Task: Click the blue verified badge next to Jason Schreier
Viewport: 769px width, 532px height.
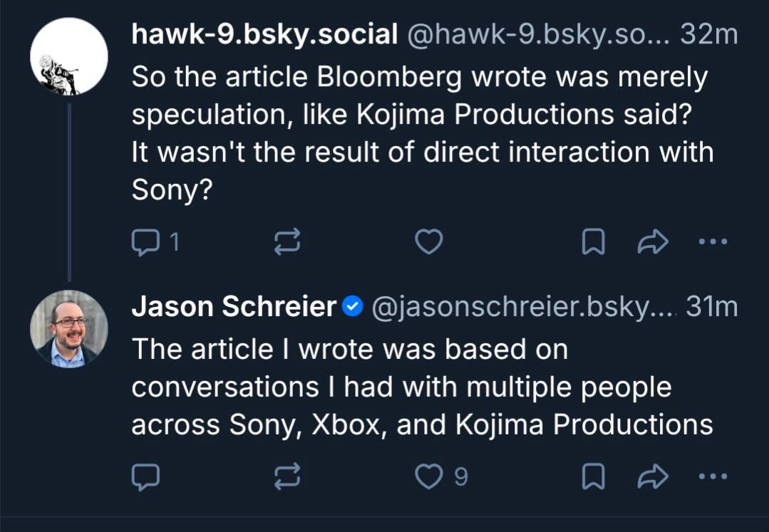Action: (353, 307)
